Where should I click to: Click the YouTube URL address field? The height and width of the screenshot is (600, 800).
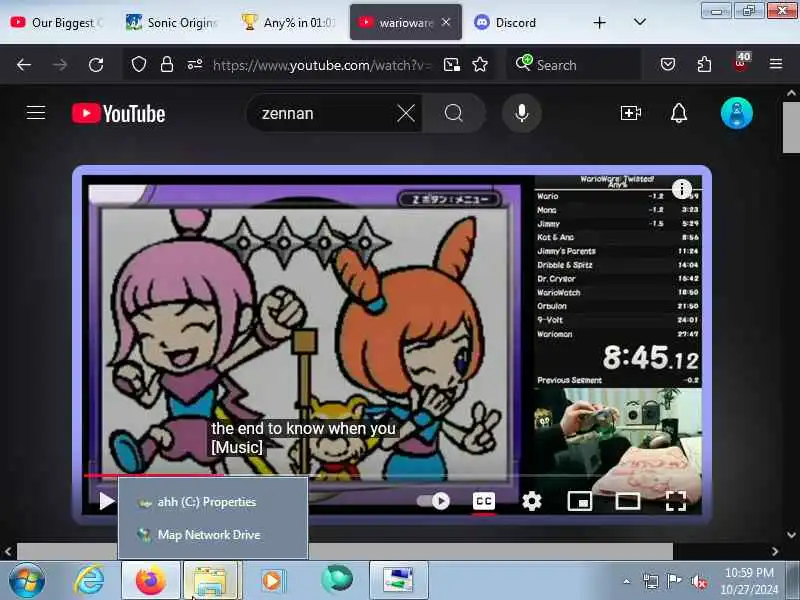(322, 65)
